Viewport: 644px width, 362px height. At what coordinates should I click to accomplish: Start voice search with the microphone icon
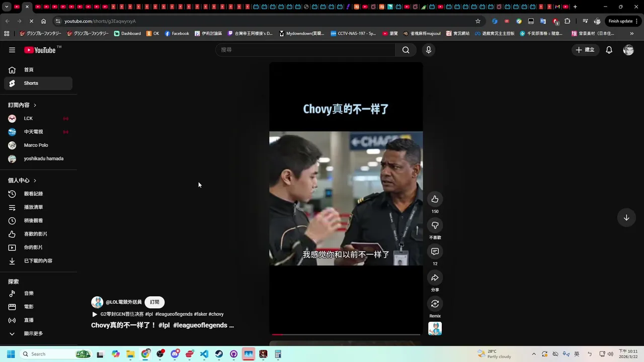(429, 50)
